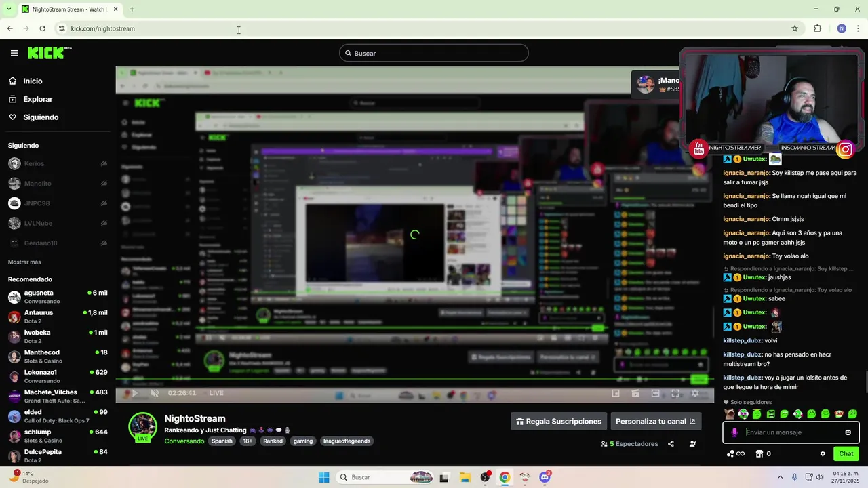The image size is (868, 488).
Task: Insert the screaming cat quick emote
Action: point(730,414)
